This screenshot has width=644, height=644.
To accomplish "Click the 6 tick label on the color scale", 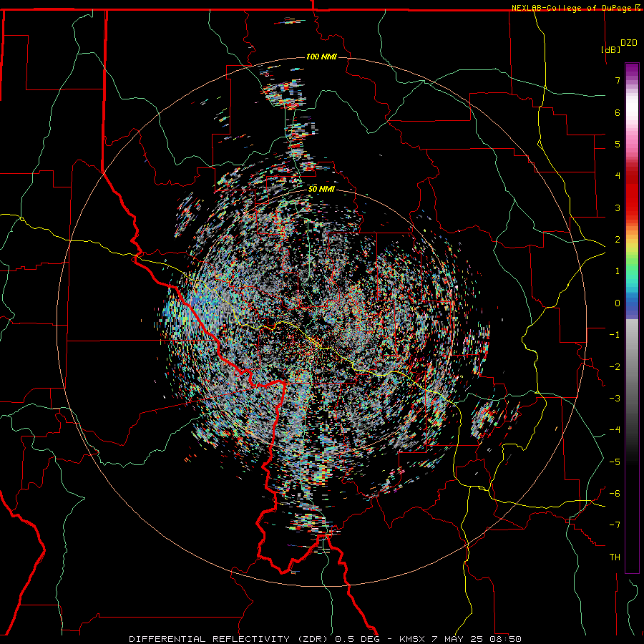I will pos(618,112).
